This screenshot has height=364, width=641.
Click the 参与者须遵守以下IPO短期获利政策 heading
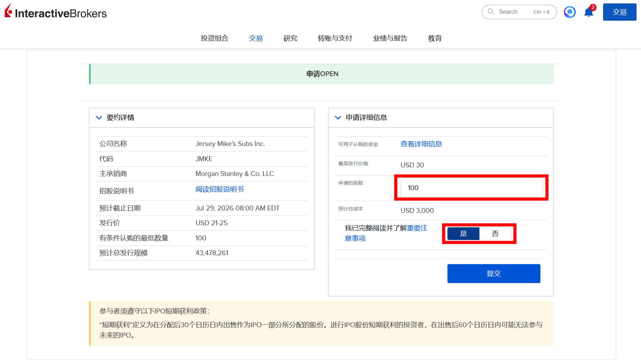(x=154, y=311)
